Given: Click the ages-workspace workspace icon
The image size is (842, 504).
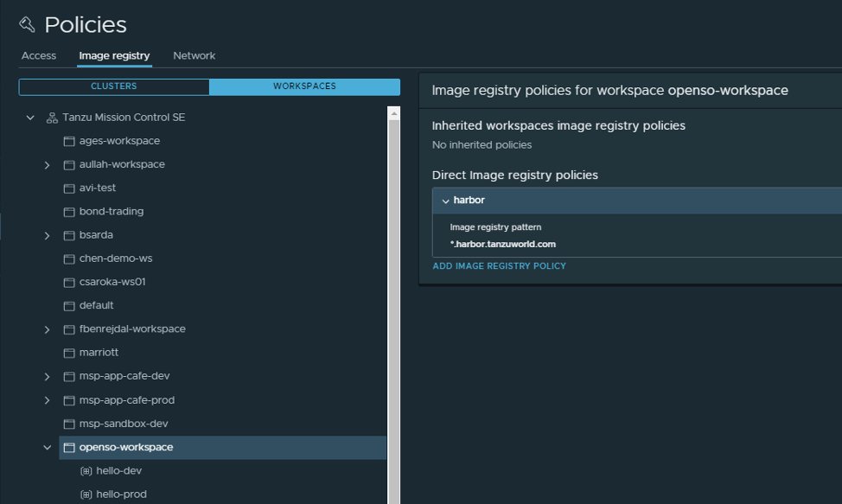Looking at the screenshot, I should 69,141.
